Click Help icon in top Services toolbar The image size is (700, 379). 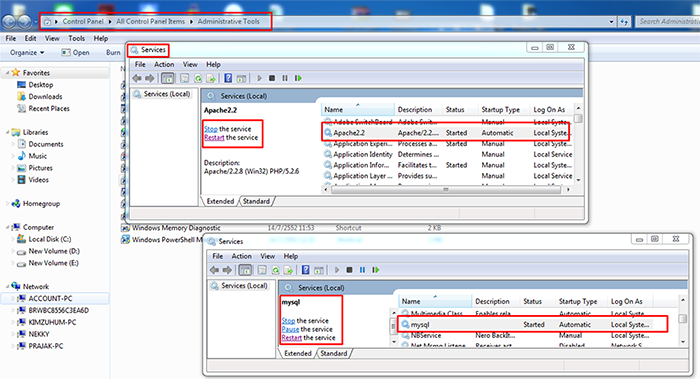pyautogui.click(x=228, y=78)
